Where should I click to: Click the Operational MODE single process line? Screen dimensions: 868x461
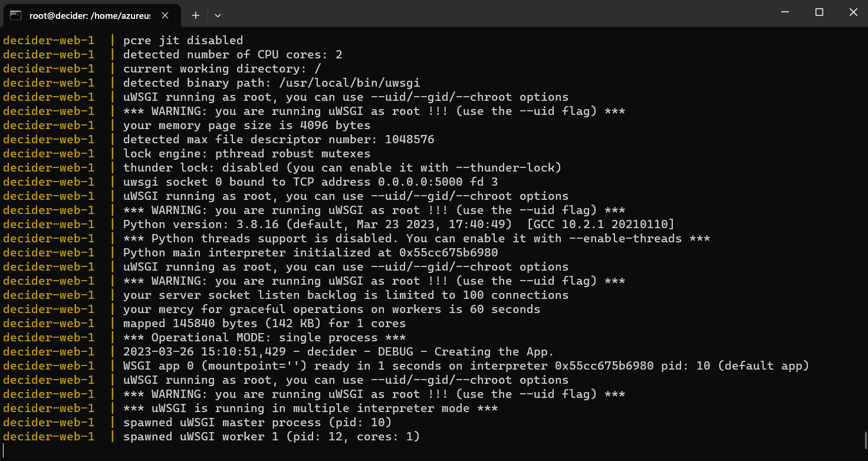click(x=259, y=337)
